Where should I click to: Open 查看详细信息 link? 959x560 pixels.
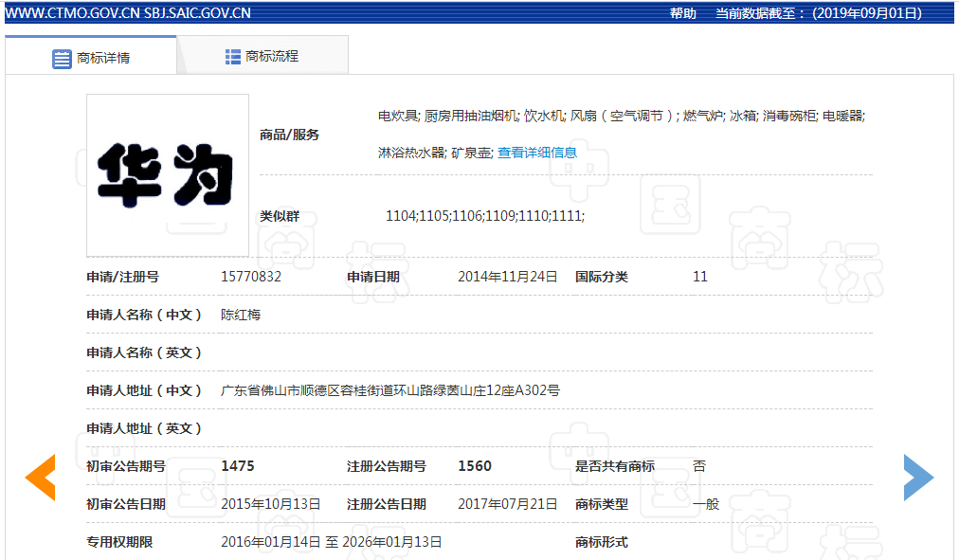point(537,153)
